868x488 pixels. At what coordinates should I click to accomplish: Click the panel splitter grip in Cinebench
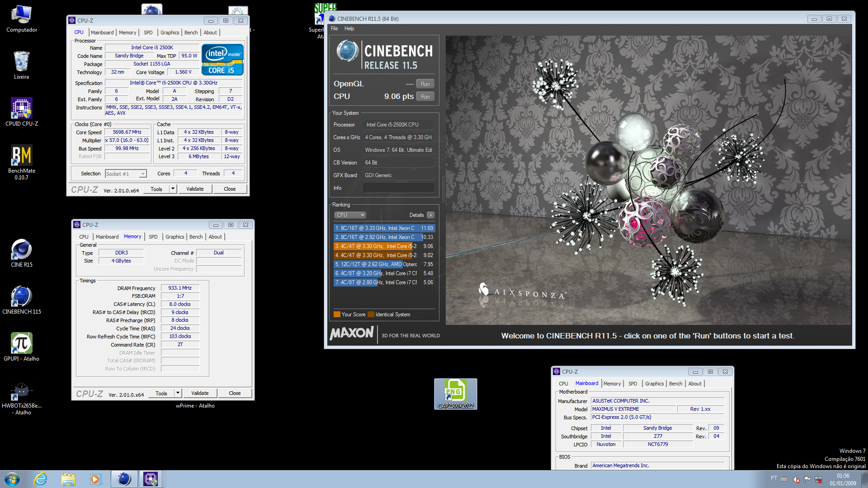pyautogui.click(x=443, y=188)
